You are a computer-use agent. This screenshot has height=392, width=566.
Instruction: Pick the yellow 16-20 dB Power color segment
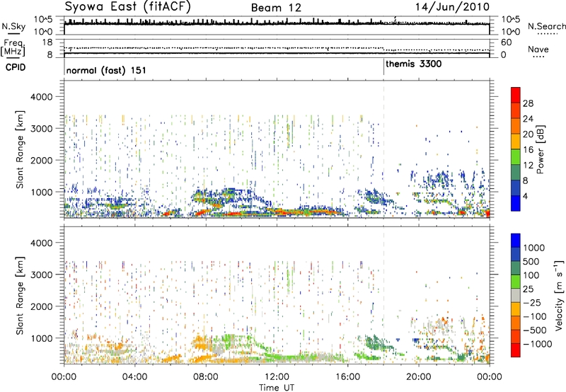(516, 142)
